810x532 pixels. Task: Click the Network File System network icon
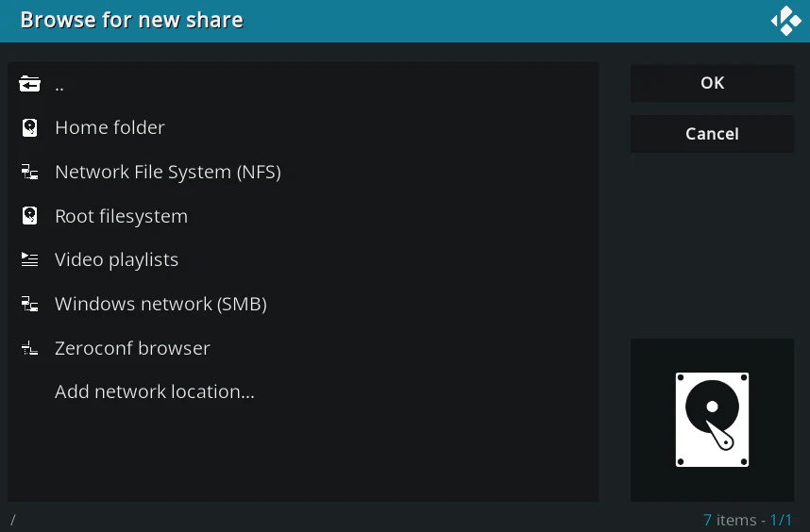point(30,173)
